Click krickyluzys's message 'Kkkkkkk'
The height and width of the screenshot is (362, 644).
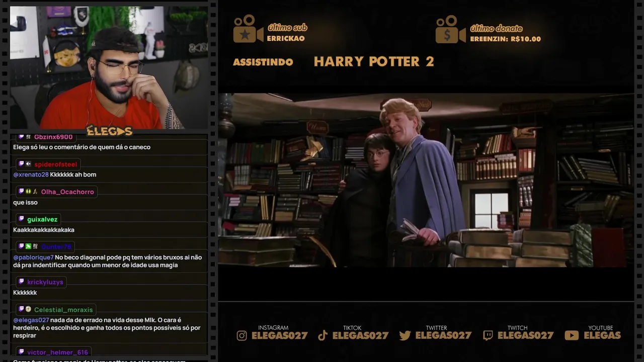[25, 293]
